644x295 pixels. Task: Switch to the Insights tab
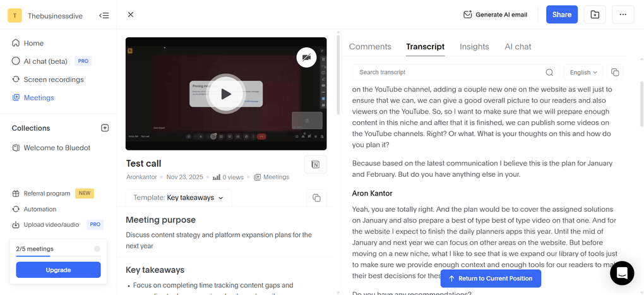(x=474, y=46)
